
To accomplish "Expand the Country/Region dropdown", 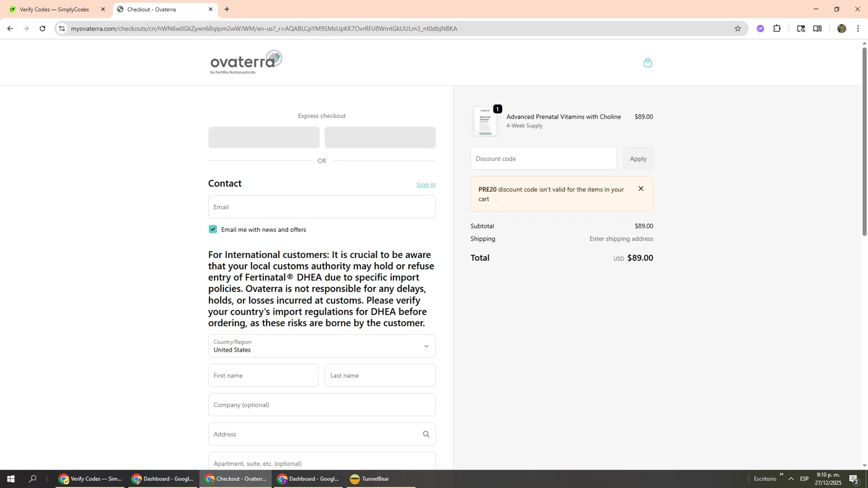I will coord(322,346).
